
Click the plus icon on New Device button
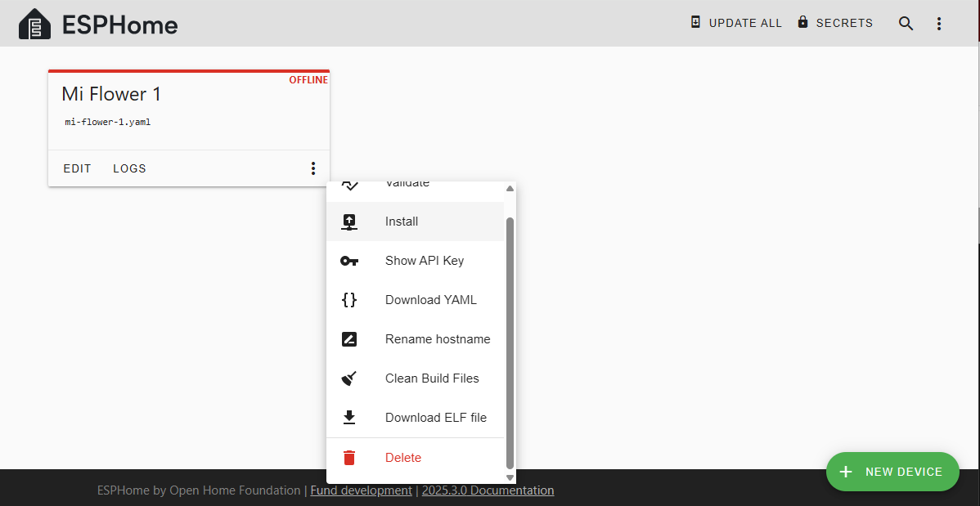846,472
